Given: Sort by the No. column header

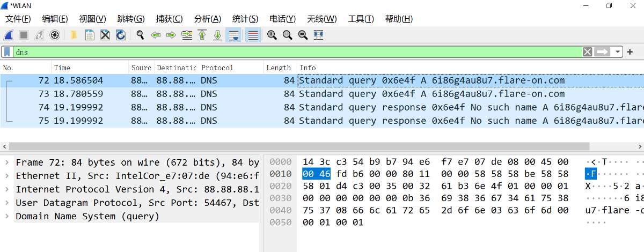Looking at the screenshot, I should 26,68.
